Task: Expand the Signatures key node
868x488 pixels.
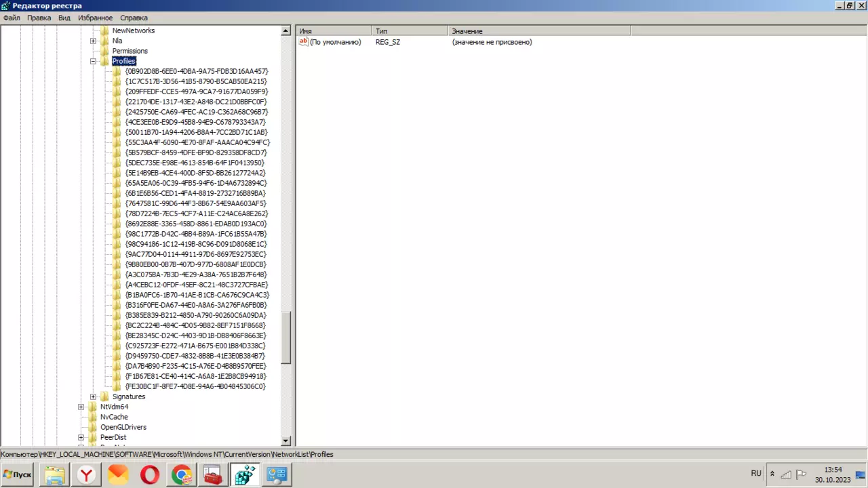Action: [x=94, y=396]
